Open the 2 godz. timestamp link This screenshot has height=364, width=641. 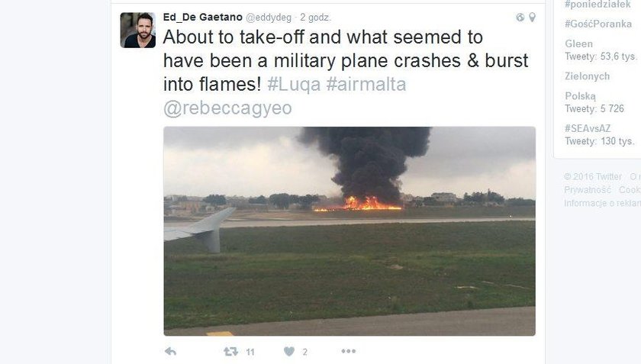click(315, 18)
